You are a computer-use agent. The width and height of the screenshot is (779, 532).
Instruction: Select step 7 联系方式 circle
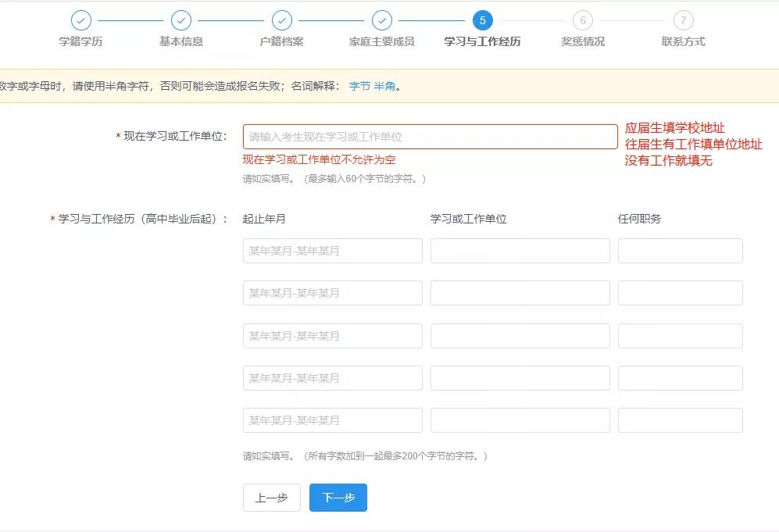[684, 21]
